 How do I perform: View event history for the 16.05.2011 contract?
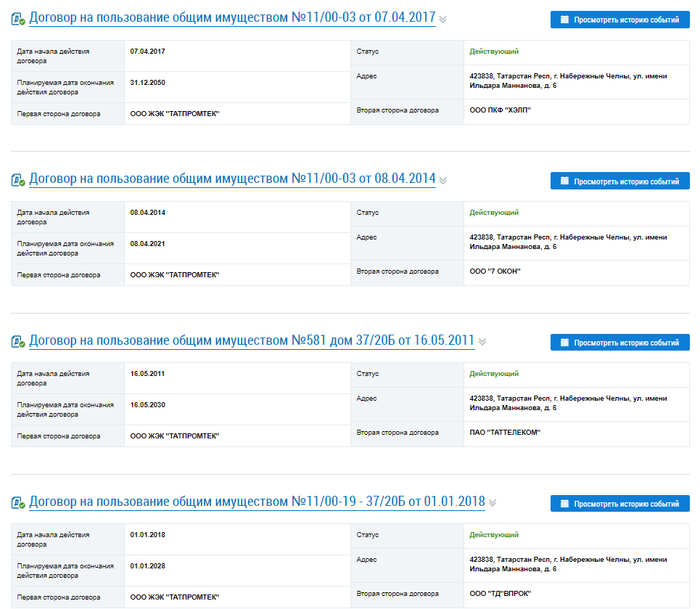pyautogui.click(x=619, y=343)
